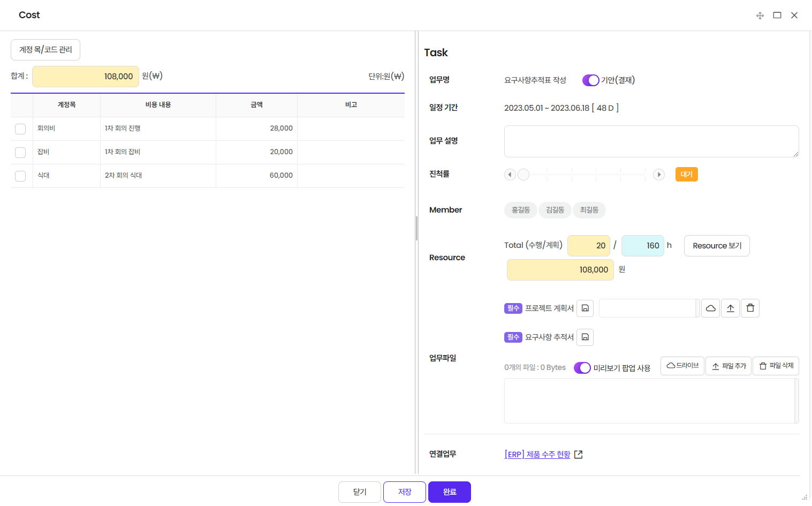Click save icon next to 프로젝트 계획서
The width and height of the screenshot is (812, 506).
(x=585, y=308)
